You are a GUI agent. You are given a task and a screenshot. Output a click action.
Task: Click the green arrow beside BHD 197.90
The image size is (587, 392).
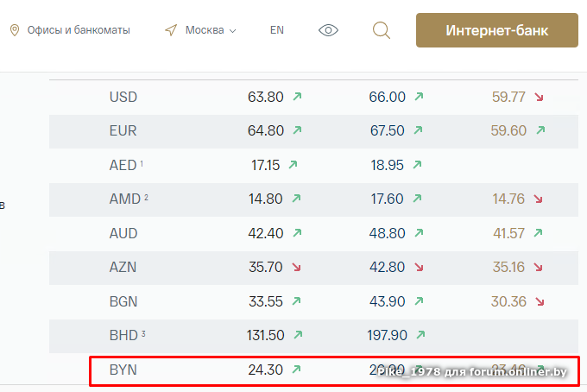419,336
